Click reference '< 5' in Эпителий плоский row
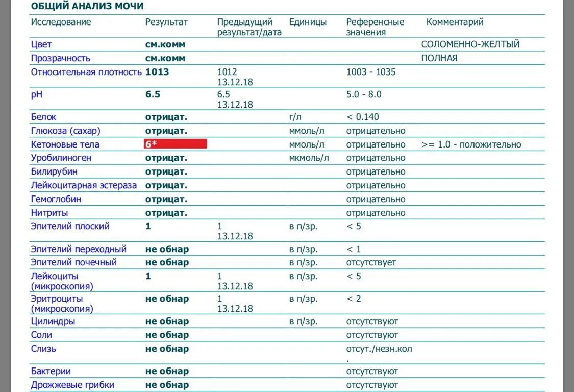This screenshot has width=574, height=392. point(354,226)
